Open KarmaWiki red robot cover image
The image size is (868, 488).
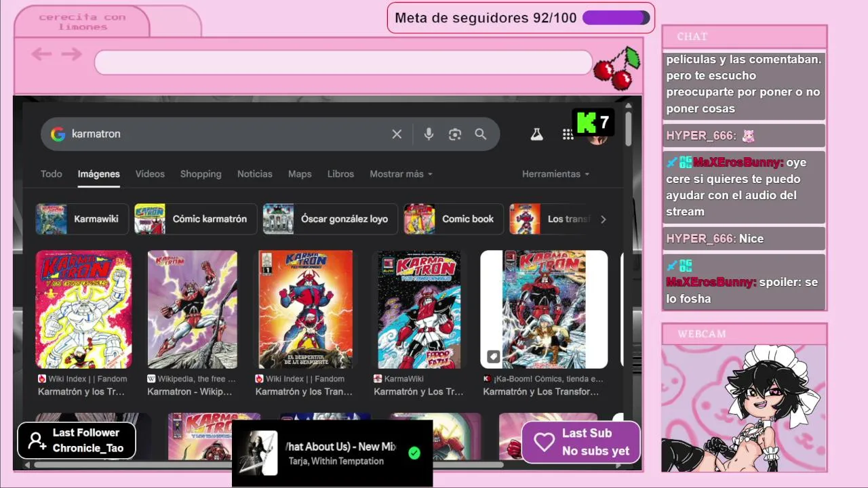[x=419, y=309]
